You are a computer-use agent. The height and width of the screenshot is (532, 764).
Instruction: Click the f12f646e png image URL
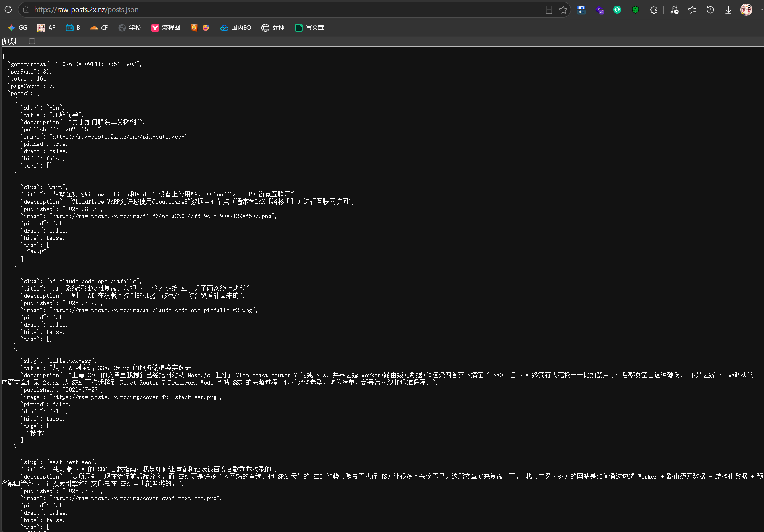162,216
